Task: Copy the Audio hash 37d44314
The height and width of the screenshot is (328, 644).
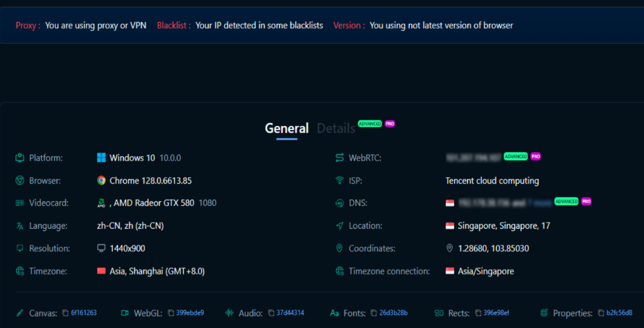Action: 271,313
